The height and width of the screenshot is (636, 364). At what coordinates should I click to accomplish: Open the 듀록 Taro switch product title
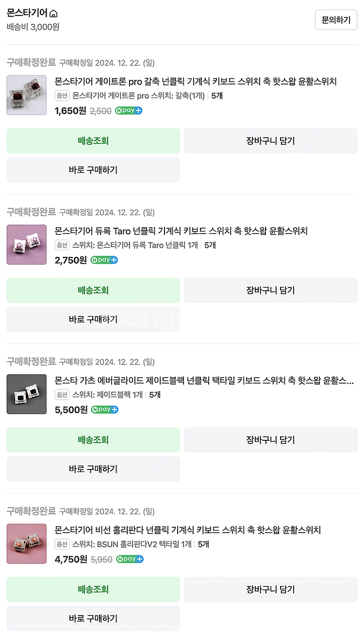tap(181, 231)
